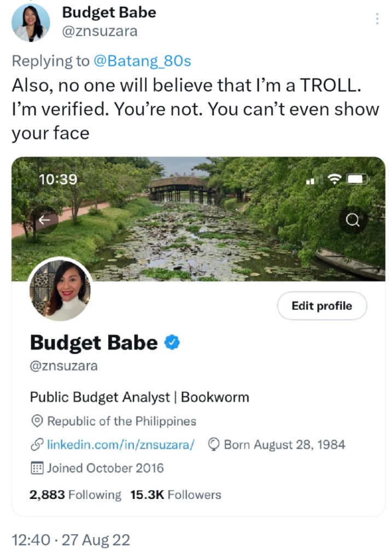Open the @Batang_80s mention link
This screenshot has width=392, height=553.
142,61
